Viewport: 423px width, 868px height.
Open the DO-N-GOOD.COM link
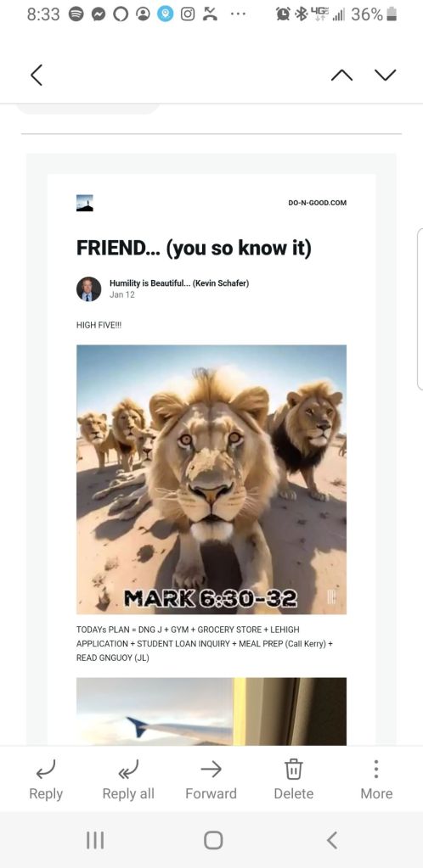click(317, 203)
